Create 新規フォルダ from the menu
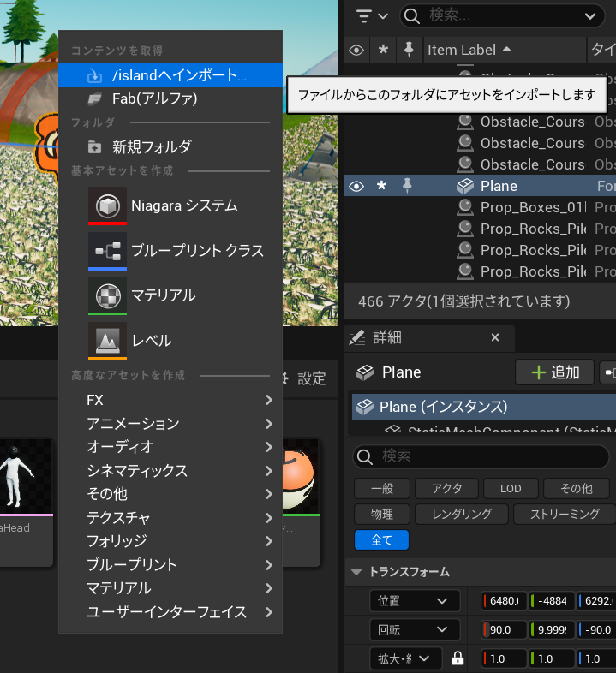Image resolution: width=616 pixels, height=673 pixels. tap(170, 146)
